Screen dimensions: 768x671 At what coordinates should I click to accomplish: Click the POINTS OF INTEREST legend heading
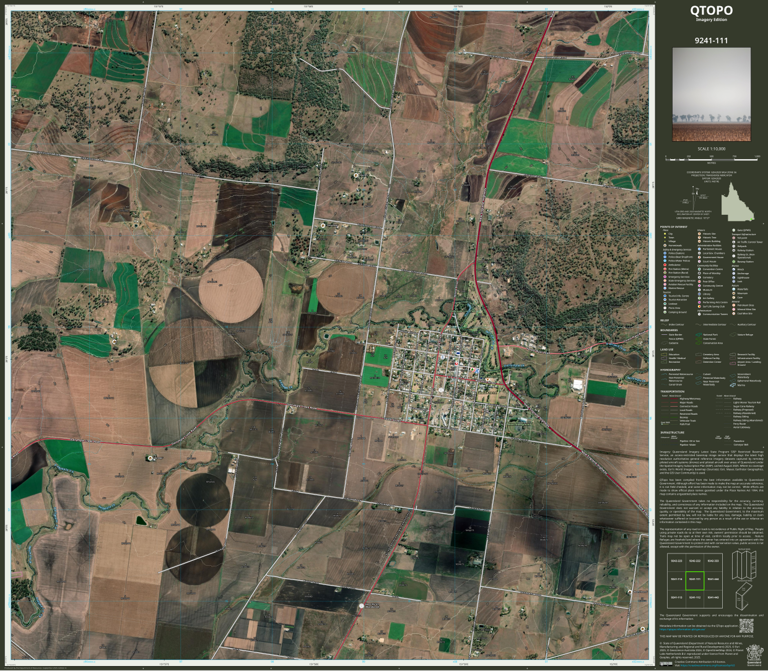(x=673, y=227)
